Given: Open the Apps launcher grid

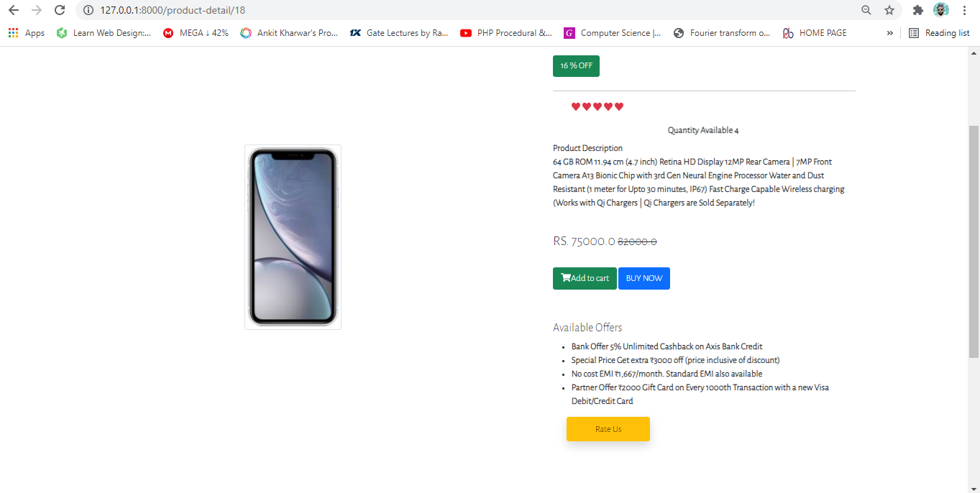Looking at the screenshot, I should coord(12,32).
